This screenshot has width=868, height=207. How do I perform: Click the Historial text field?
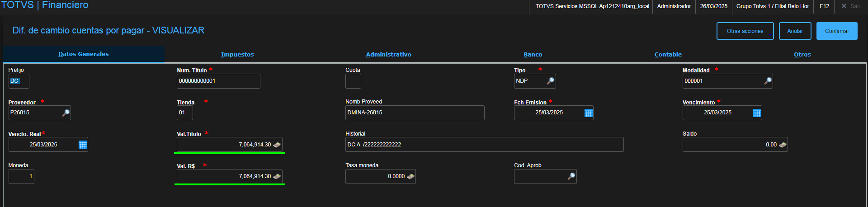coord(484,145)
